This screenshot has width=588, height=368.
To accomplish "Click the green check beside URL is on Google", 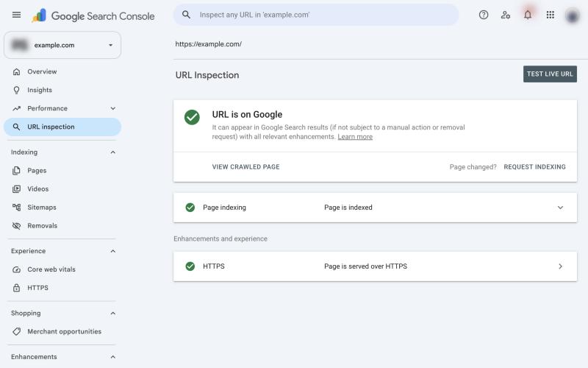I will click(x=192, y=117).
